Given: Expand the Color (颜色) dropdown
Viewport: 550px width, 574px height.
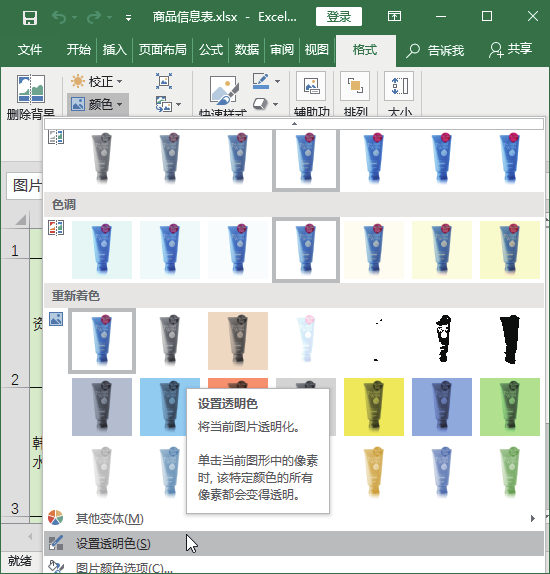Looking at the screenshot, I should 97,104.
